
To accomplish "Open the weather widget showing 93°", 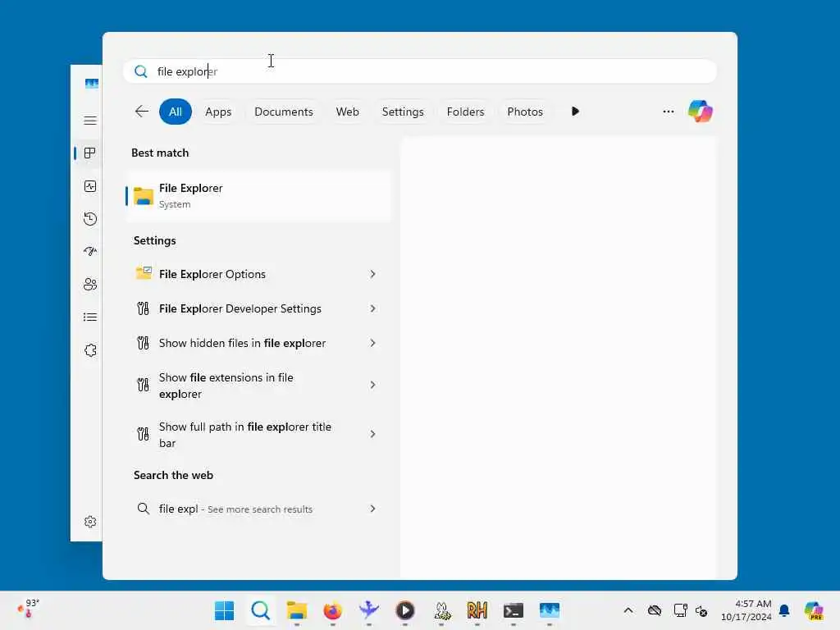I will 29,609.
